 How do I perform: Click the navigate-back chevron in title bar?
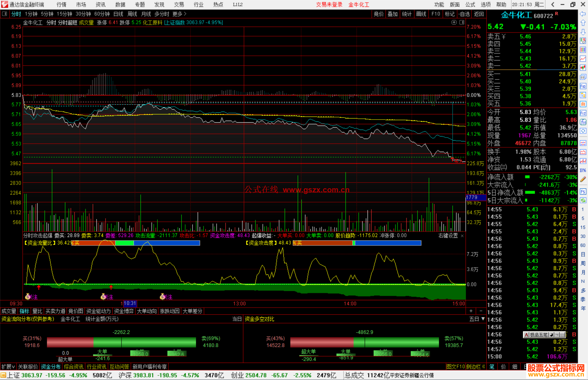[553, 4]
